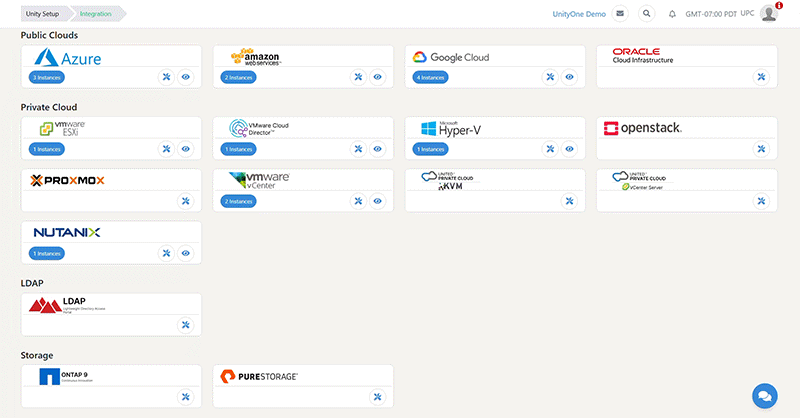Go to Unity Setup breadcrumb
This screenshot has height=418, width=800.
coord(43,14)
